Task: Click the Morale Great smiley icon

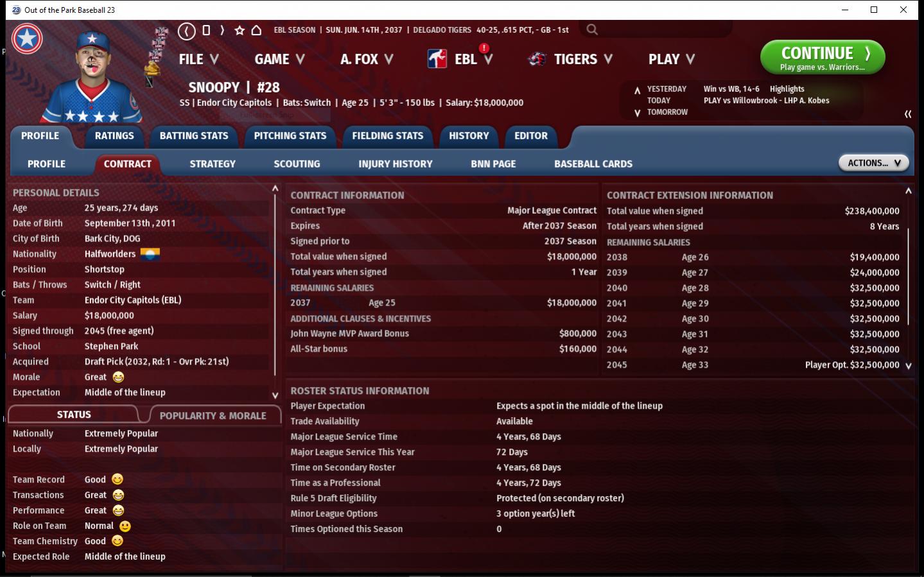Action: click(118, 377)
